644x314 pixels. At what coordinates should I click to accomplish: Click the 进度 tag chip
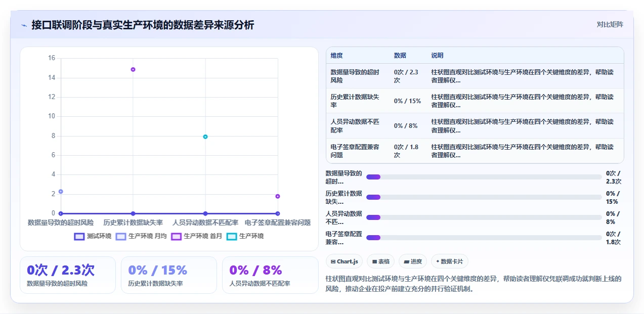[413, 261]
